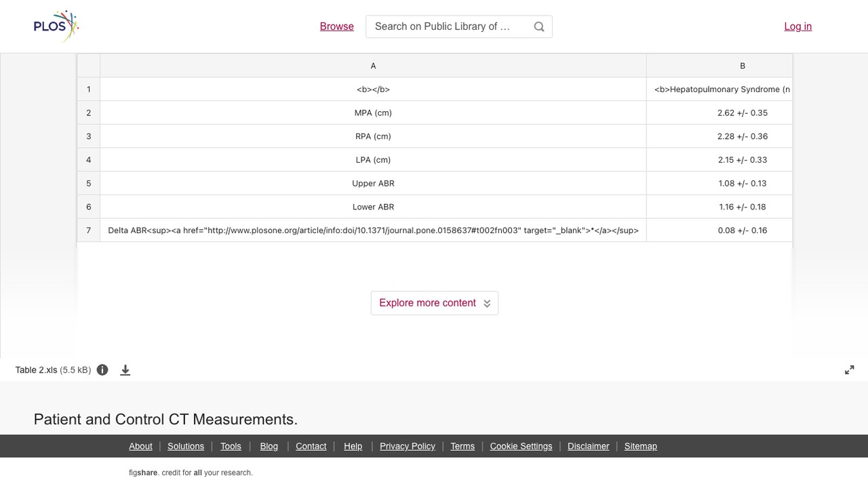The image size is (868, 488).
Task: Open the Disclaimer footer link
Action: [589, 446]
